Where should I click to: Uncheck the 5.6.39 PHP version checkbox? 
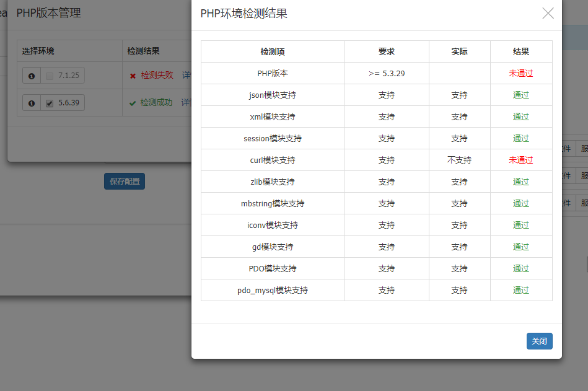[50, 103]
